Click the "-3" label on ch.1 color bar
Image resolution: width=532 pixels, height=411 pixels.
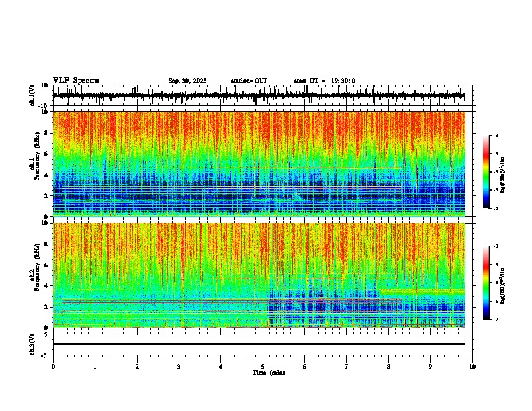tap(495, 135)
